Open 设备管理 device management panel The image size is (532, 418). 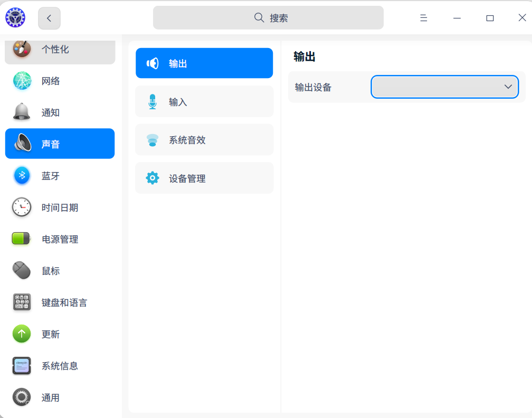click(x=204, y=178)
